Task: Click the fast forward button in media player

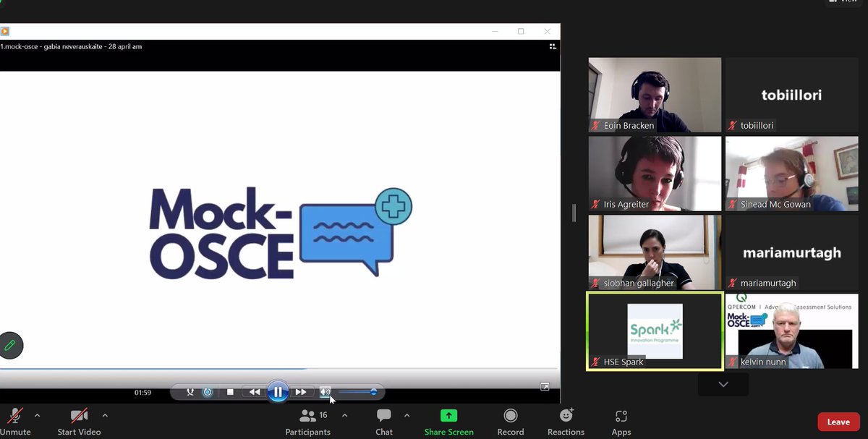Action: (301, 392)
